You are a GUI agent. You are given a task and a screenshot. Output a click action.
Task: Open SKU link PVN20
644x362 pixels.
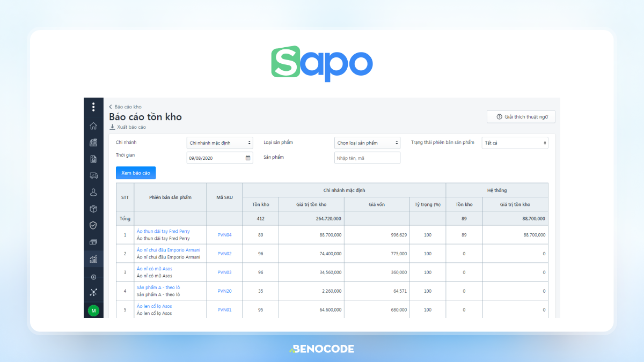224,291
